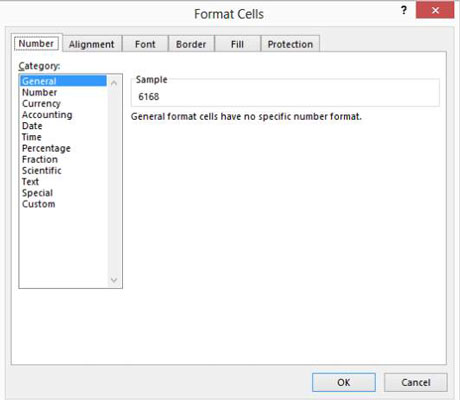Choose the Number category
This screenshot has height=400, width=460.
(x=63, y=92)
